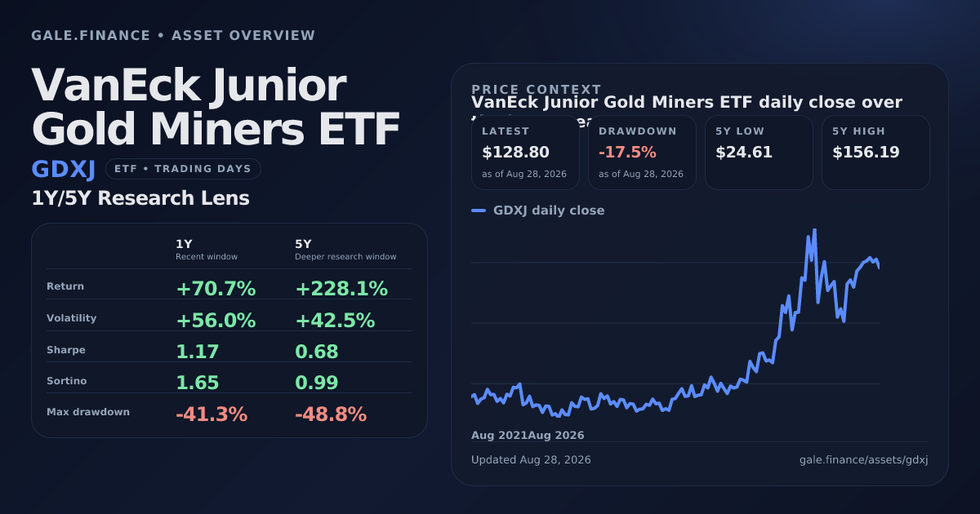Click the GDXJ daily close legend marker
Image resolution: width=980 pixels, height=514 pixels.
[479, 210]
